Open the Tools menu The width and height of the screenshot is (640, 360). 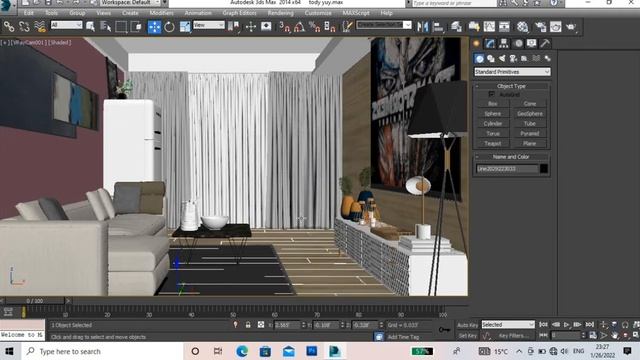(x=51, y=13)
